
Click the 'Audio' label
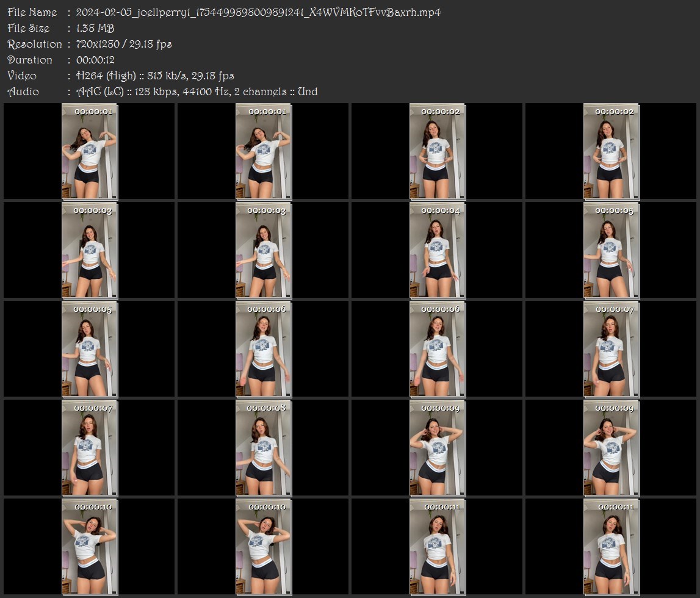pos(23,92)
